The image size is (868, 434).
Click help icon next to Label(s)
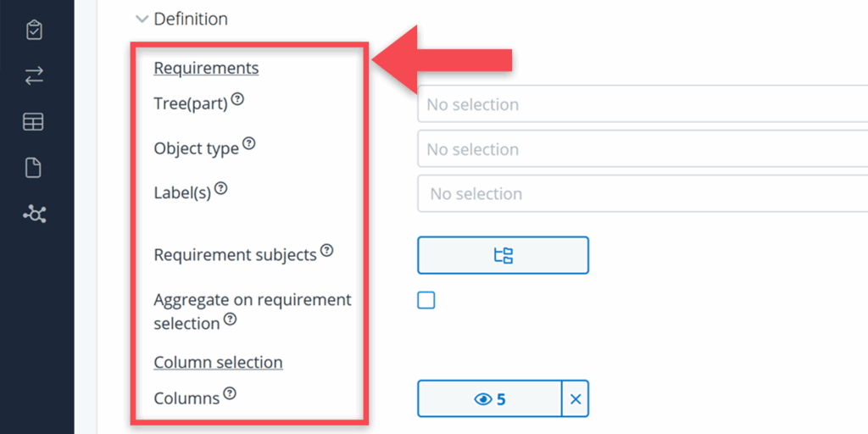tap(220, 188)
